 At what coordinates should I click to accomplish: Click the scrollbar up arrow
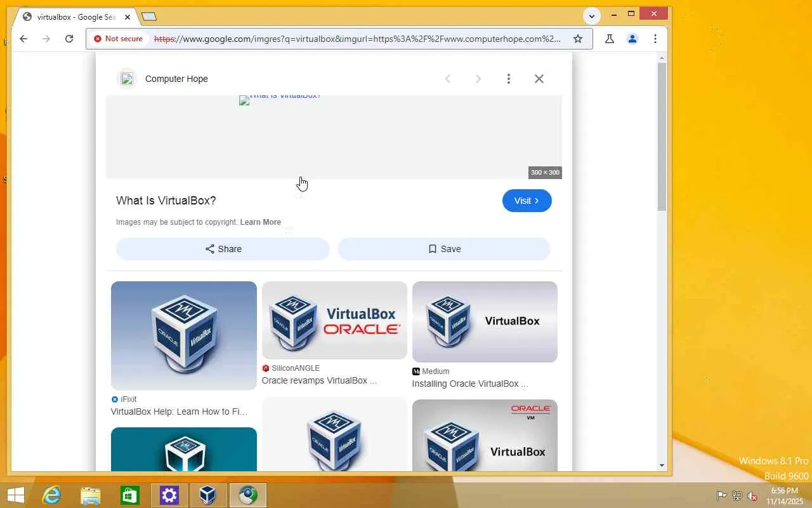[662, 57]
